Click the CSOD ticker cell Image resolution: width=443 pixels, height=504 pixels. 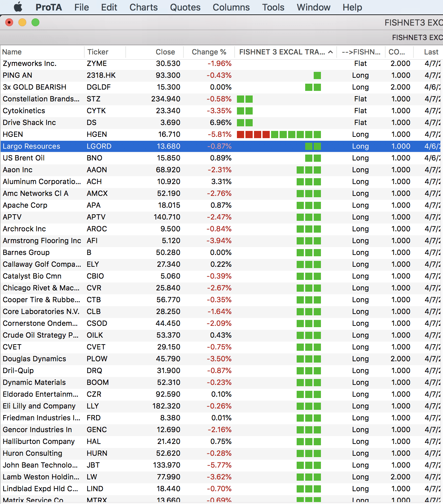click(97, 324)
